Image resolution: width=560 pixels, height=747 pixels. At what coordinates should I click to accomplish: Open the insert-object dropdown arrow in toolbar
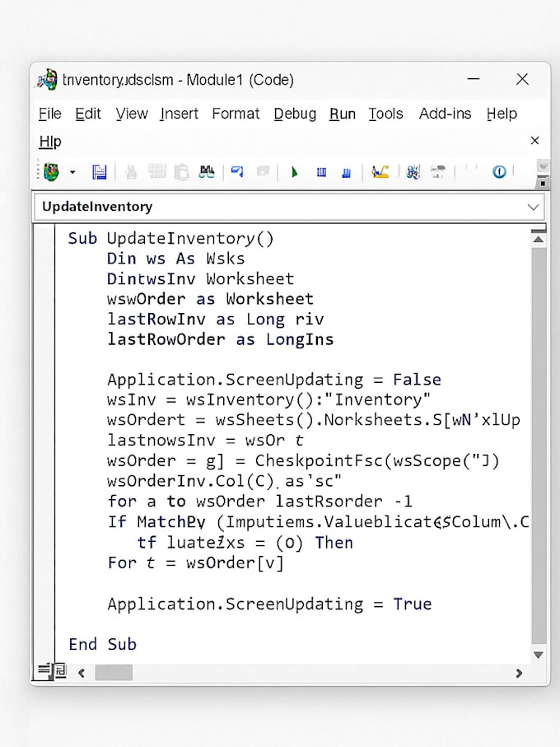72,172
